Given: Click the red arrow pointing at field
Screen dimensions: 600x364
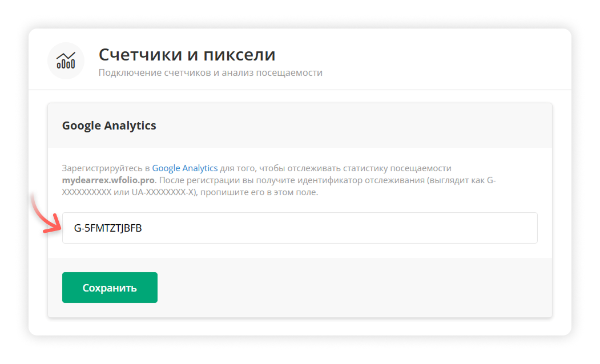Looking at the screenshot, I should [48, 216].
